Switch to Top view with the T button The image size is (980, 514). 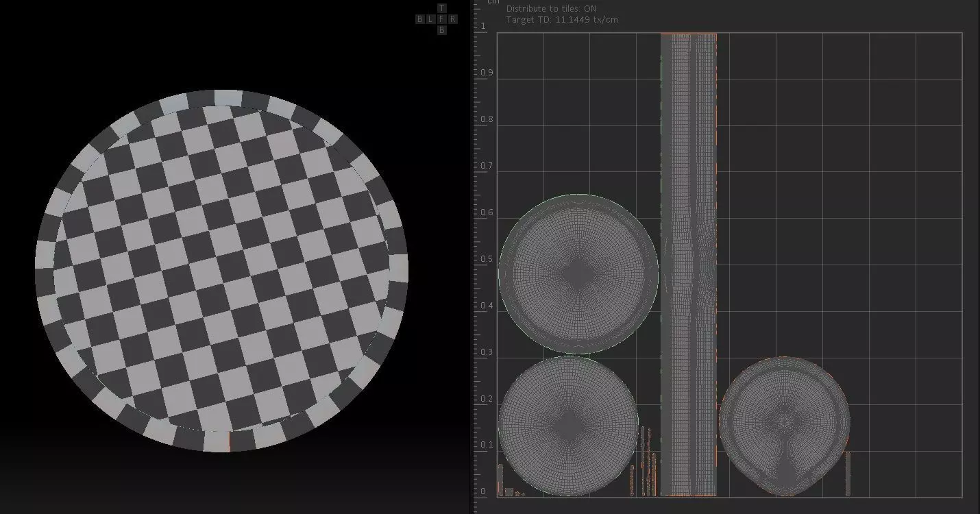tap(441, 8)
